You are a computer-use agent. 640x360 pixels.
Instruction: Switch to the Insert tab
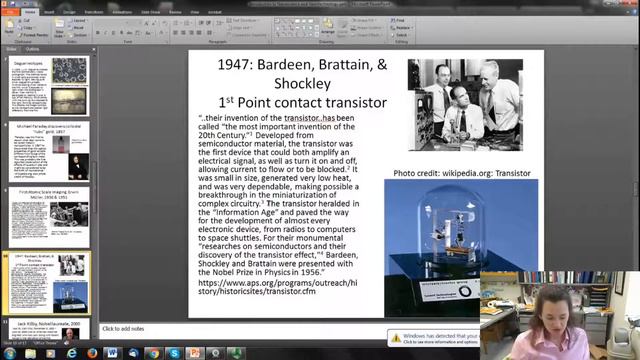[x=49, y=12]
